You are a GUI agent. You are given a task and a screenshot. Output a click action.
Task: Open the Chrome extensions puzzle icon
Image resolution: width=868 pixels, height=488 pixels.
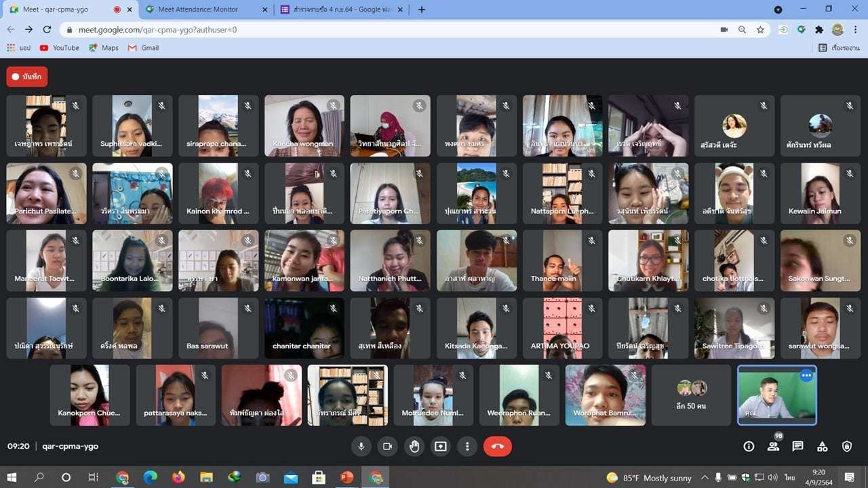[819, 30]
